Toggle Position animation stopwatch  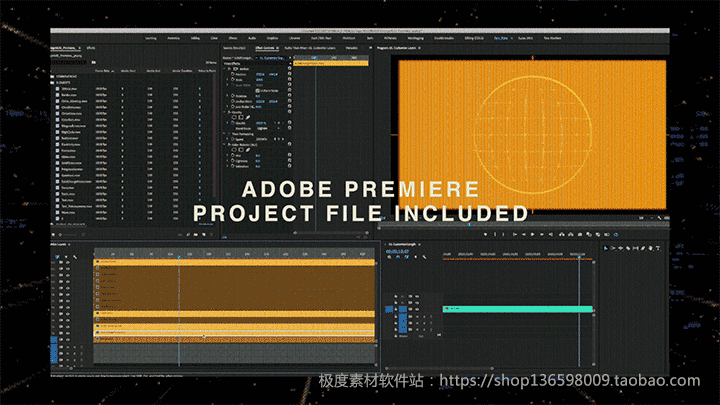(x=233, y=74)
